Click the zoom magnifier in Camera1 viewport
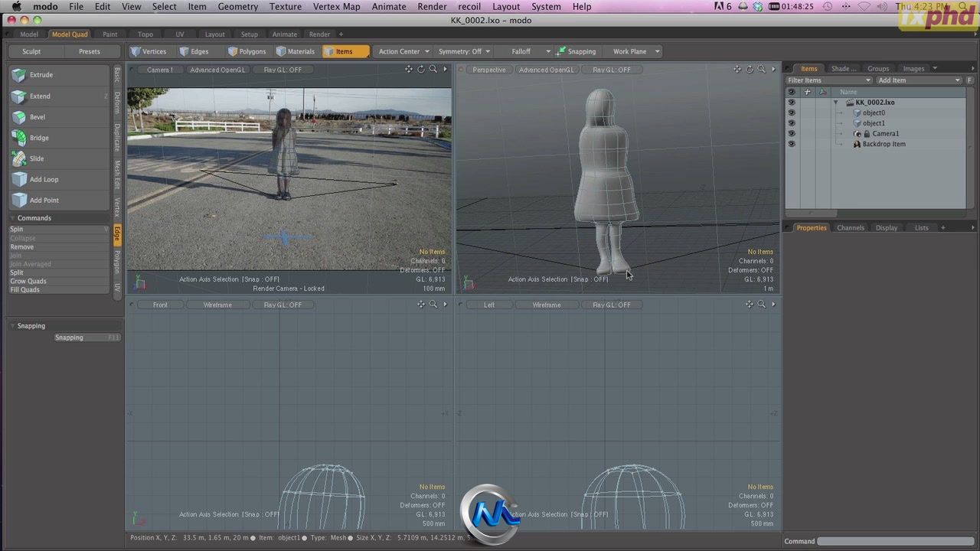 pyautogui.click(x=433, y=70)
